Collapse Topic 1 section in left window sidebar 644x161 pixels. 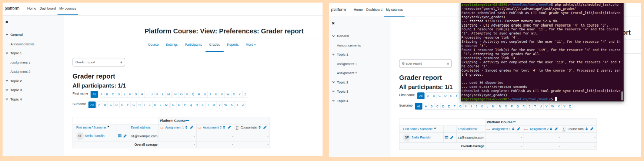(7, 53)
